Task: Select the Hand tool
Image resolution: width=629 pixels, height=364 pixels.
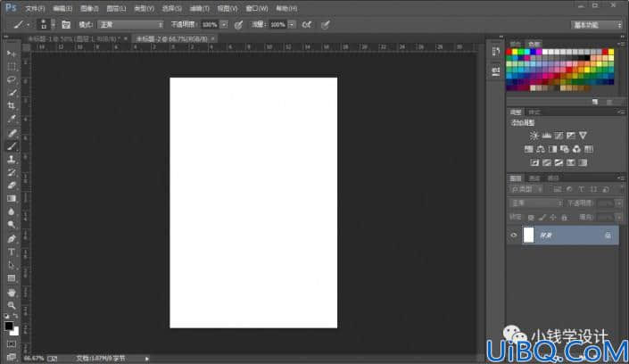Action: tap(12, 292)
